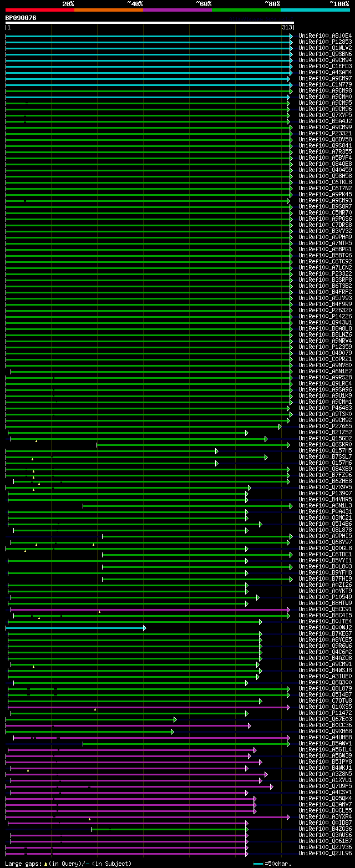The width and height of the screenshot is (355, 868).
Task: Click the UniRef100_Q40459 label
Action: coord(325,170)
